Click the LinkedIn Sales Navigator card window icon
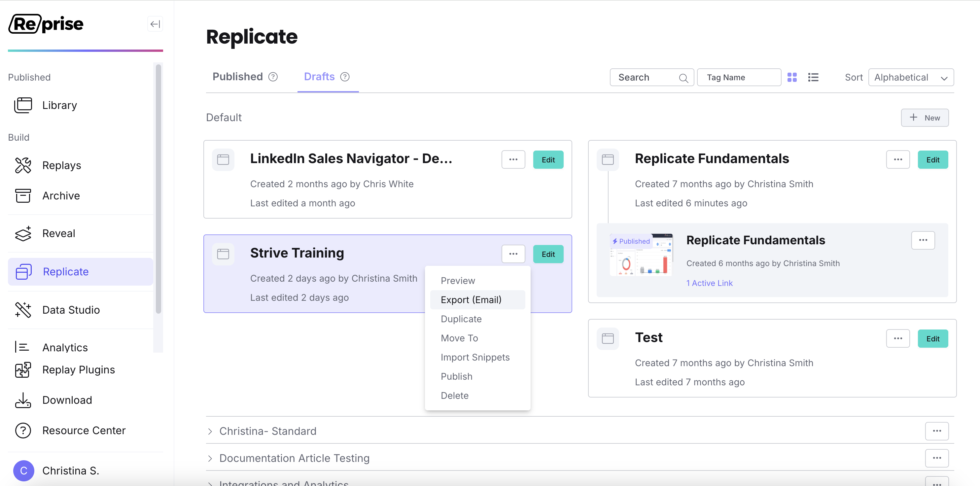Viewport: 980px width, 486px height. click(x=223, y=160)
